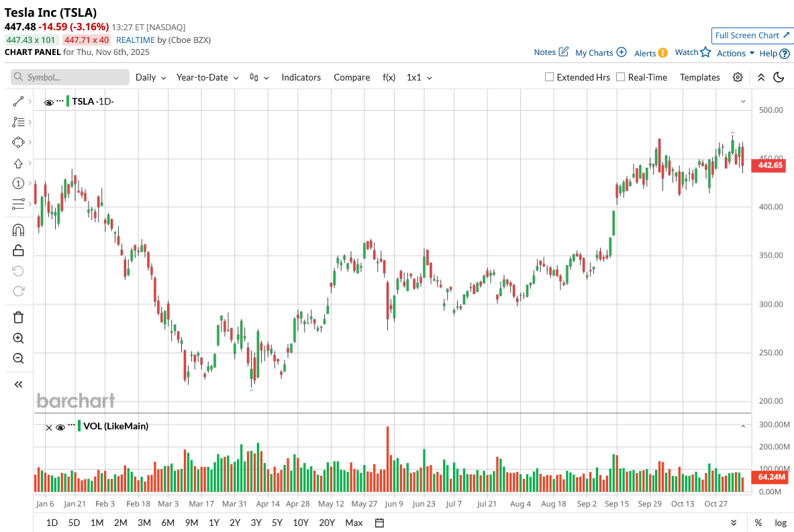
Task: Zoom in on the chart
Action: click(x=18, y=338)
